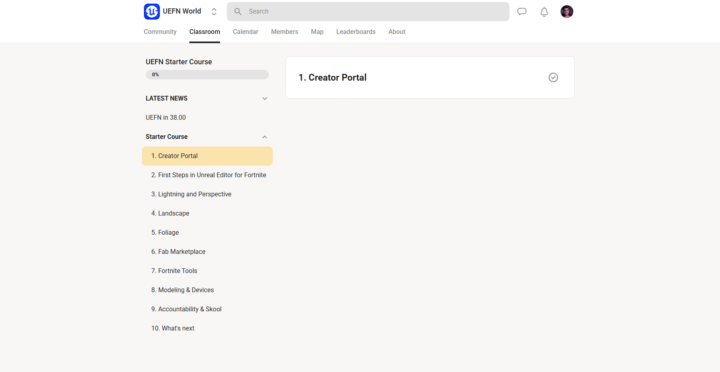Focus the Search input field
720x372 pixels.
pyautogui.click(x=368, y=11)
